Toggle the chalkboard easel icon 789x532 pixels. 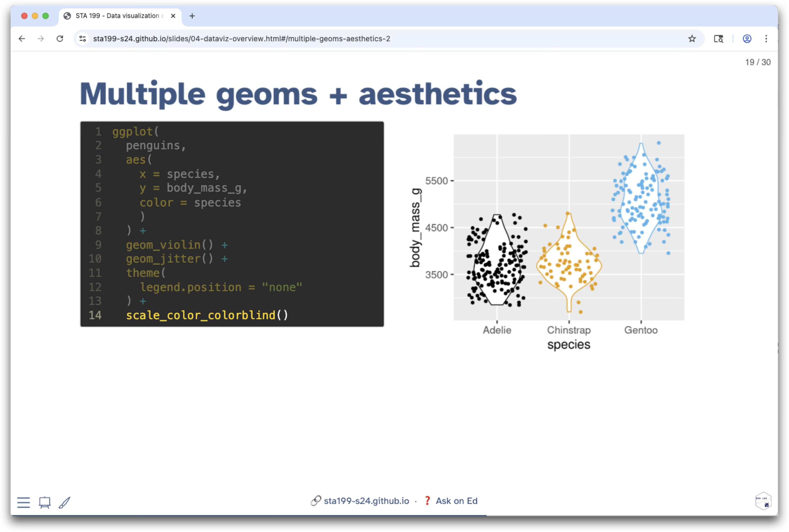[x=44, y=502]
